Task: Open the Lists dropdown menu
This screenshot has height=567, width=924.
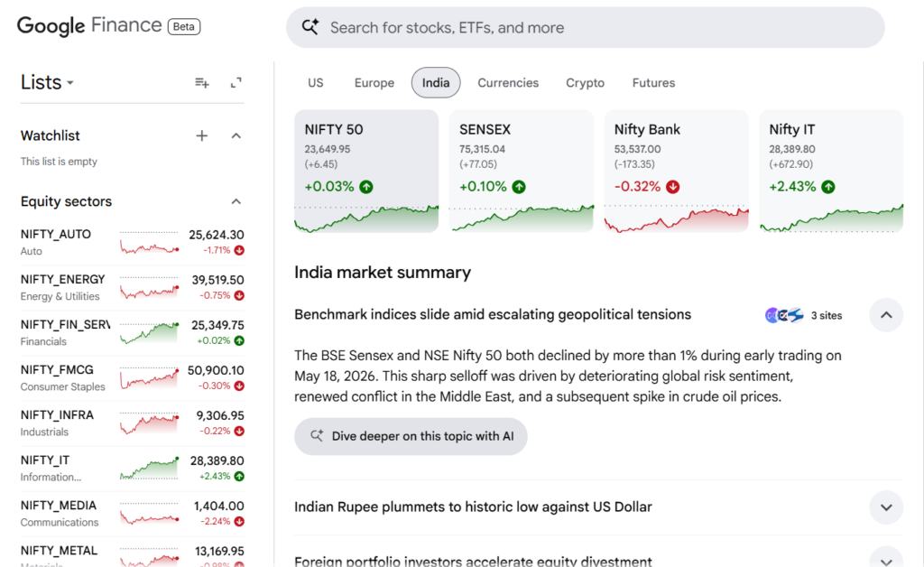Action: (47, 82)
